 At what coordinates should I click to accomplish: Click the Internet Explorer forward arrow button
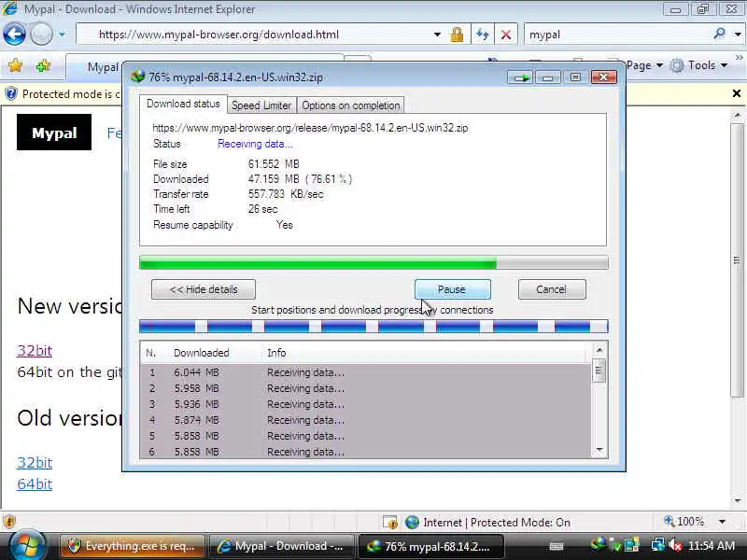coord(41,35)
